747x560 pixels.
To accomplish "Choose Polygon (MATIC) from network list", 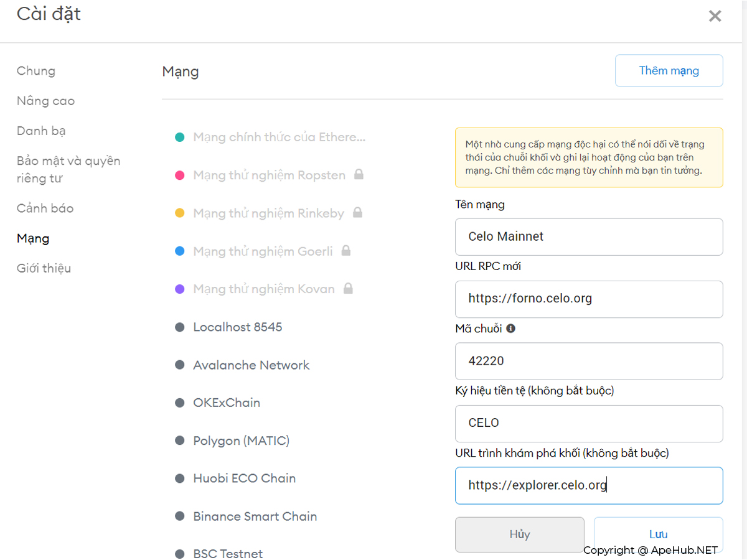I will coord(241,441).
